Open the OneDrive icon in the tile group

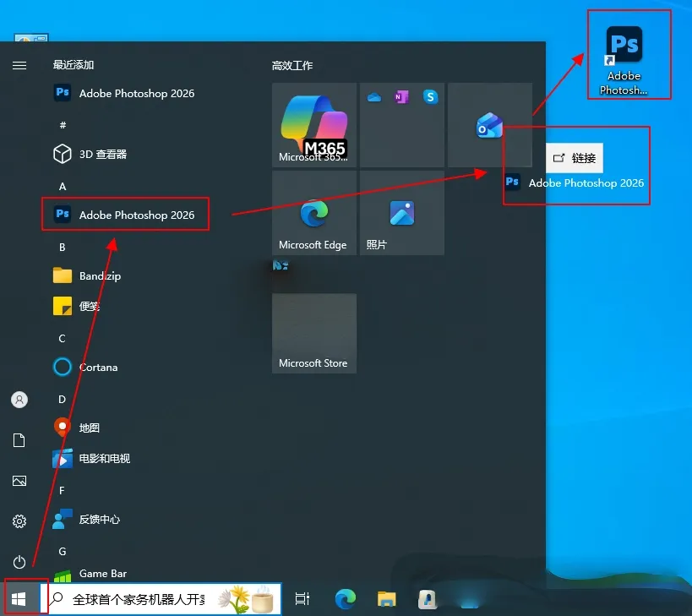click(374, 97)
